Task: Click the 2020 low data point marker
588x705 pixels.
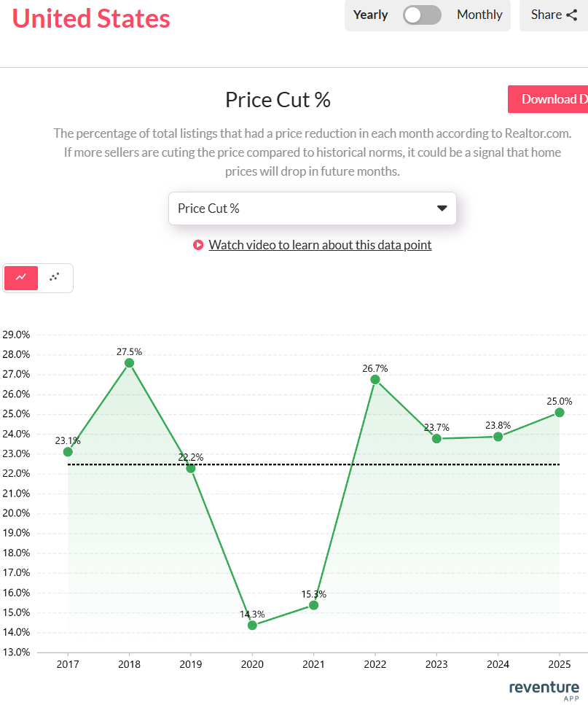Action: (251, 624)
